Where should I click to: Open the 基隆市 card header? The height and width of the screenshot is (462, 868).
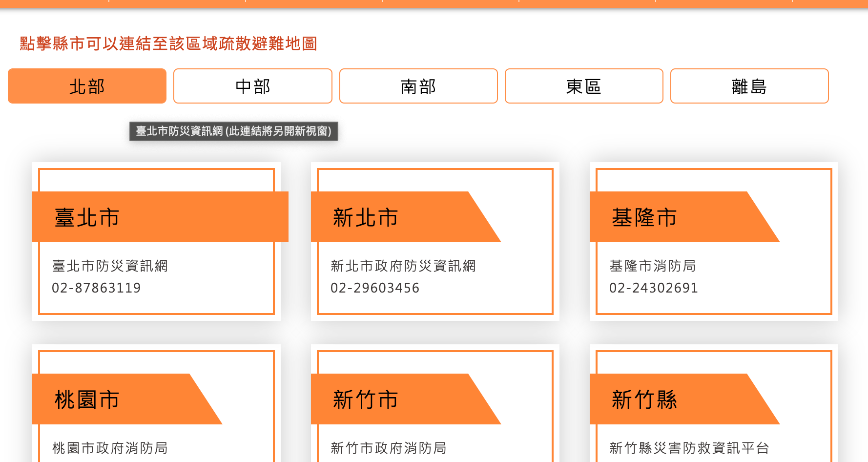(x=684, y=217)
